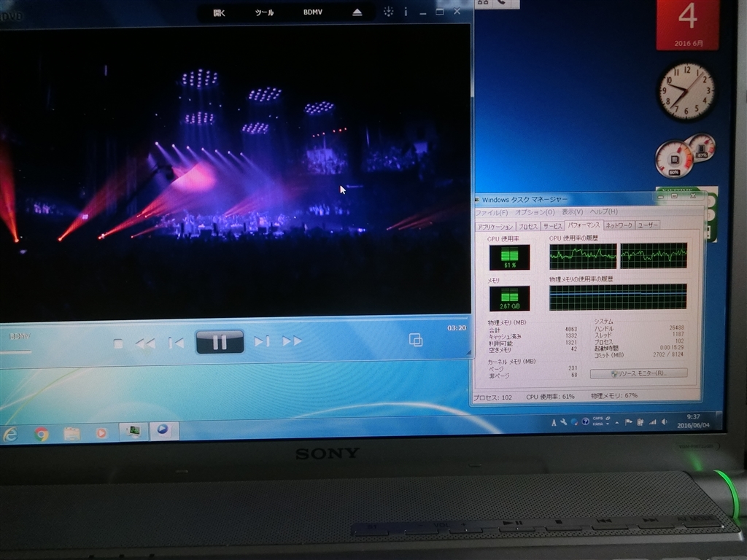747x560 pixels.
Task: Switch to the ネットワーク tab
Action: 619,225
